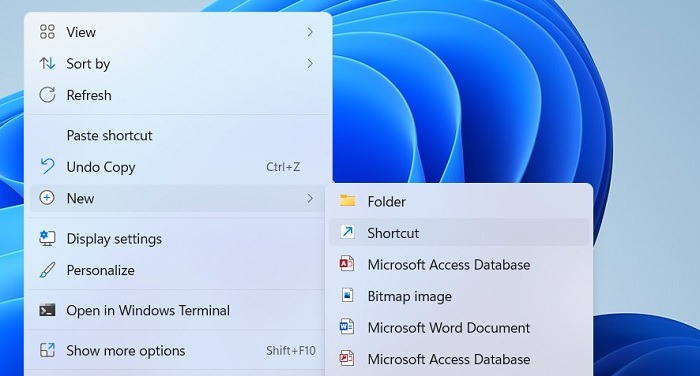Click the Shortcut arrow icon
The height and width of the screenshot is (376, 700).
click(347, 232)
